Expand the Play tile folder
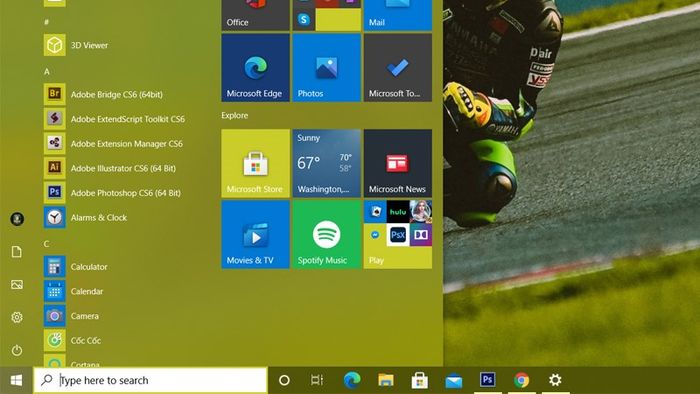 click(x=397, y=234)
